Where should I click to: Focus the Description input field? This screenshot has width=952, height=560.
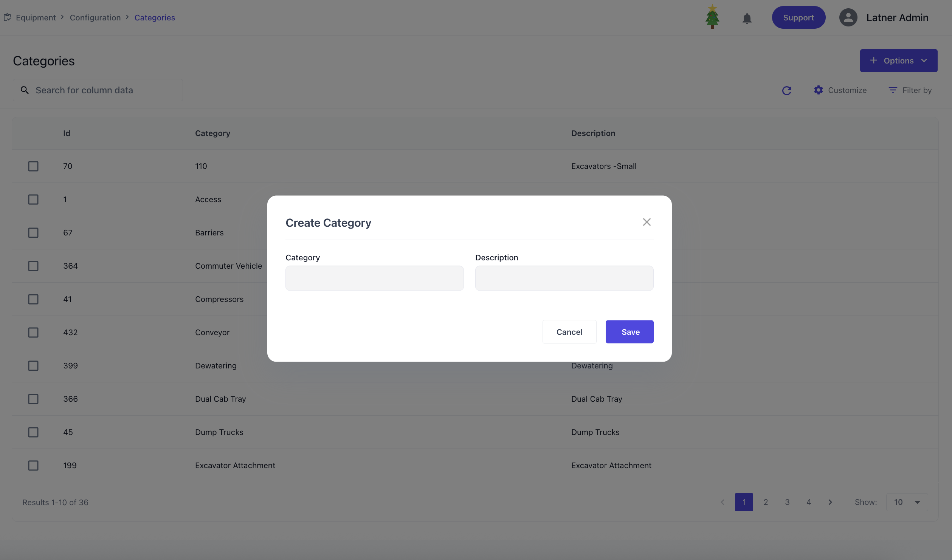coord(564,278)
